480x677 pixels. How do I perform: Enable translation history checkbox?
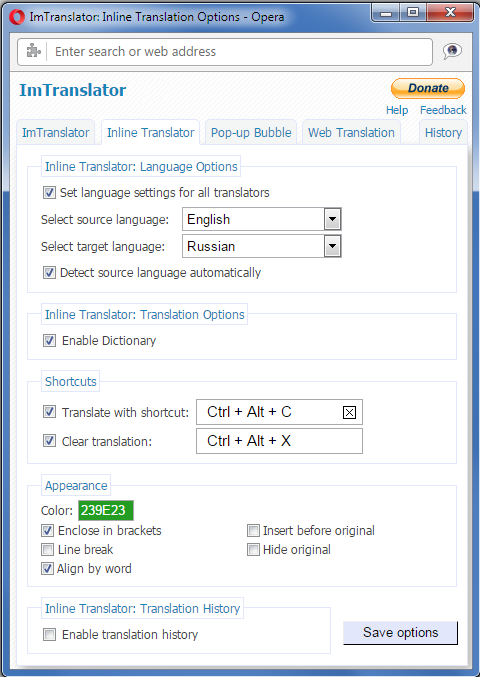click(x=49, y=635)
